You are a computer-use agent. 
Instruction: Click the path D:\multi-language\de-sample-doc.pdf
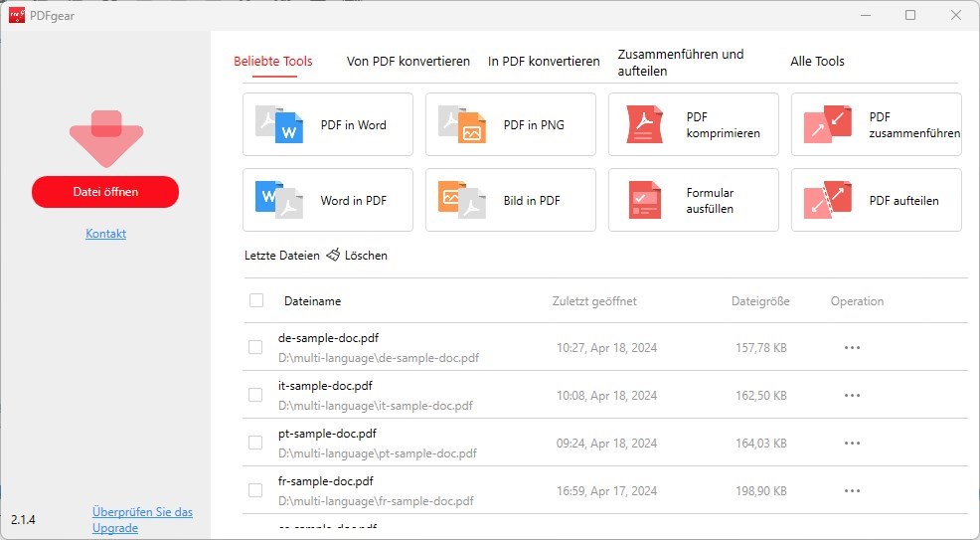pyautogui.click(x=379, y=358)
